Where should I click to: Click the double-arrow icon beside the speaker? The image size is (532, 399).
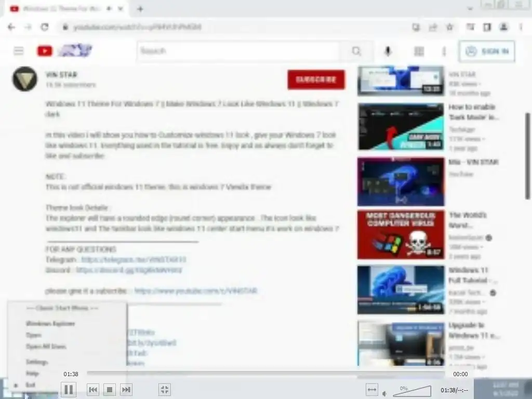(x=372, y=390)
